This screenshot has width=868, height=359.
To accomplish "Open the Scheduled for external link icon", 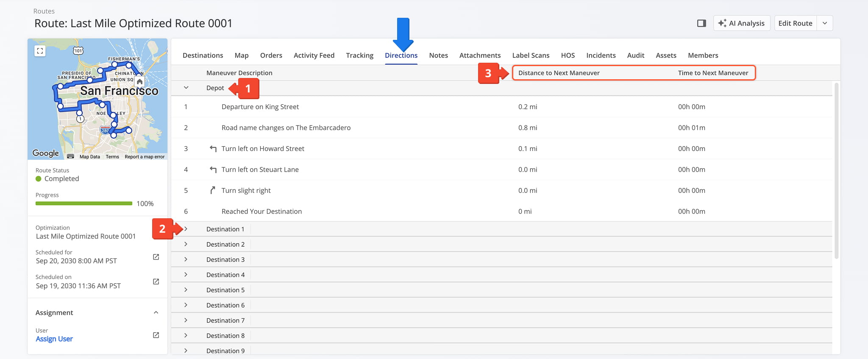I will [x=156, y=257].
